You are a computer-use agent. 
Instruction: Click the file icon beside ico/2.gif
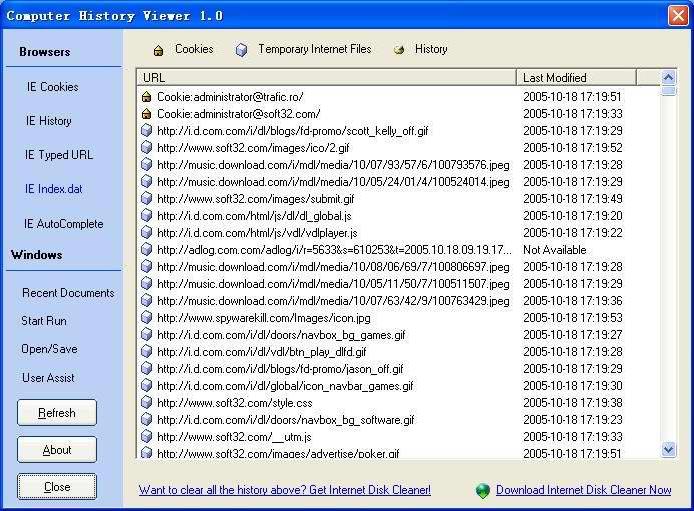pos(147,147)
